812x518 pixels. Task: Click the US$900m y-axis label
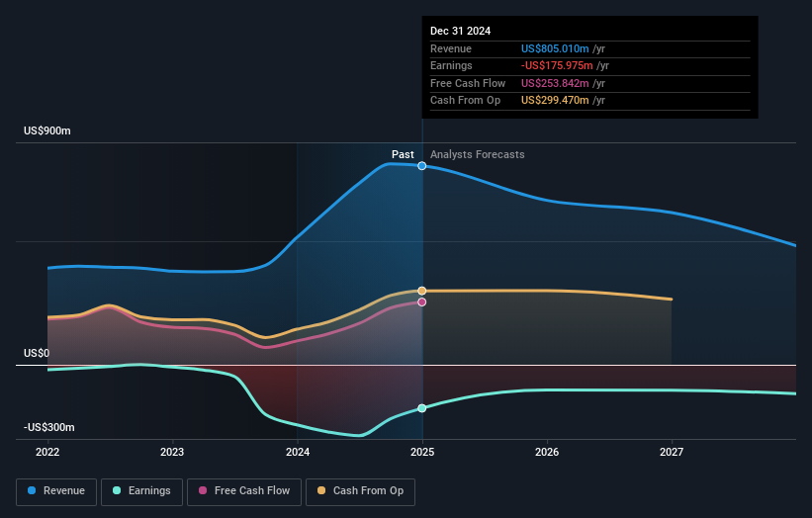pos(47,130)
